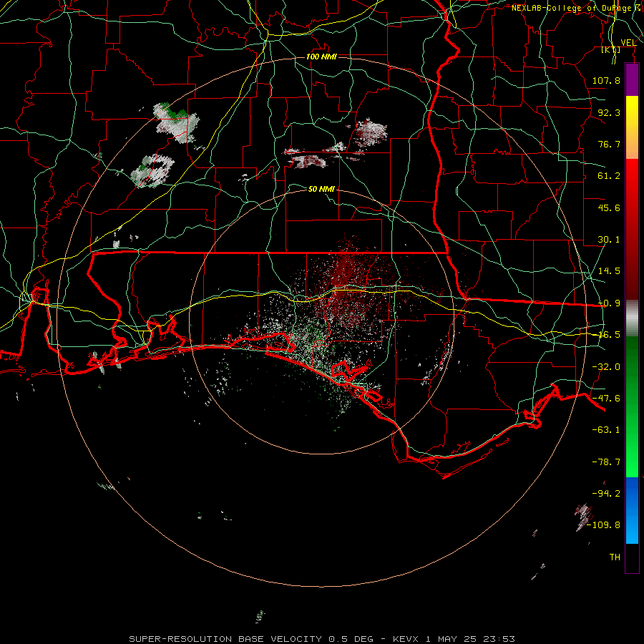Click the 61.2 velocity scale value
644x644 pixels.
pos(609,176)
